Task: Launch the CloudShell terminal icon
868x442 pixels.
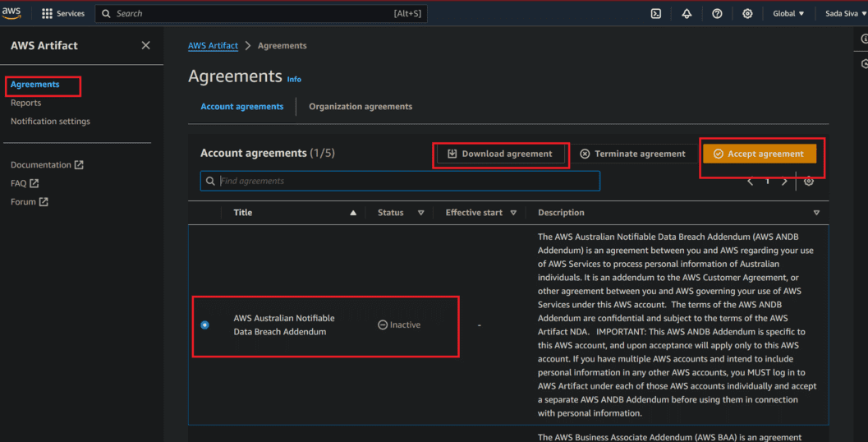Action: coord(656,13)
